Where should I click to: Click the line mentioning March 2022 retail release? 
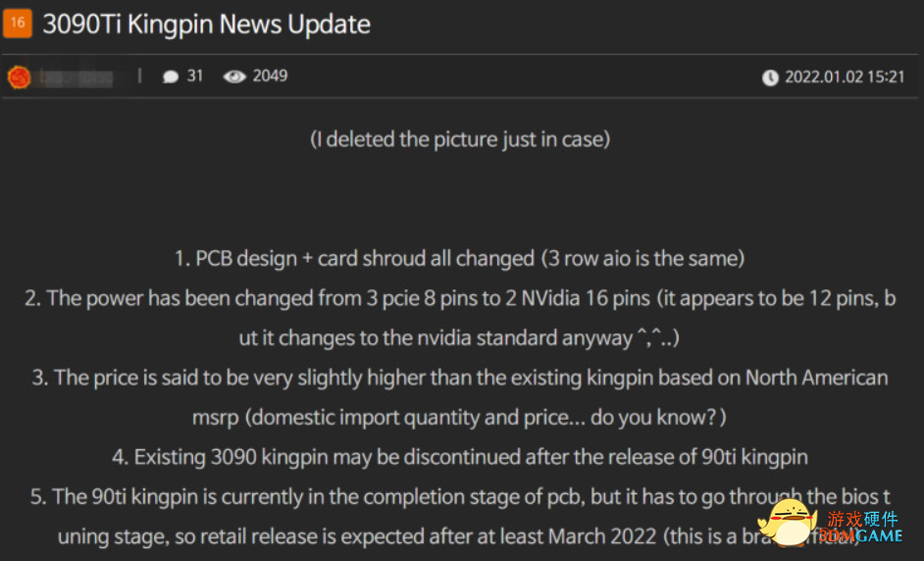point(460,536)
